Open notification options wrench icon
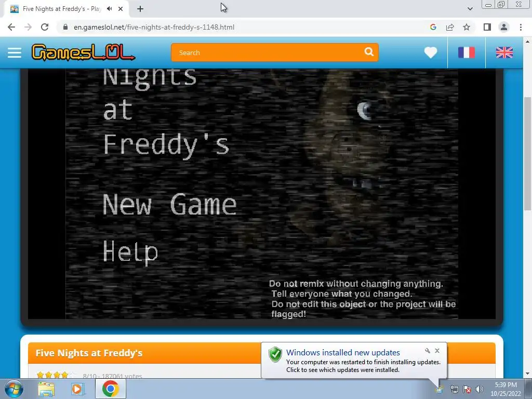The width and height of the screenshot is (532, 399). [x=428, y=351]
